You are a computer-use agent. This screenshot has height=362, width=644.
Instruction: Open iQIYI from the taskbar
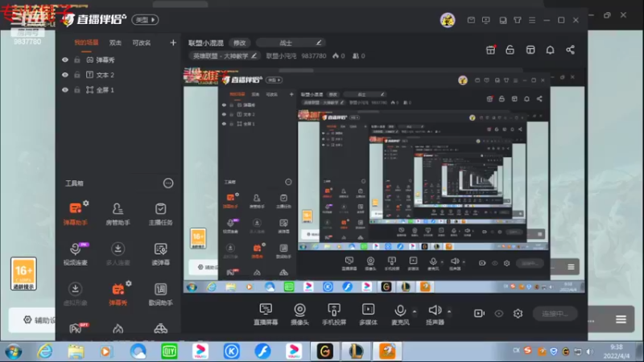(169, 352)
